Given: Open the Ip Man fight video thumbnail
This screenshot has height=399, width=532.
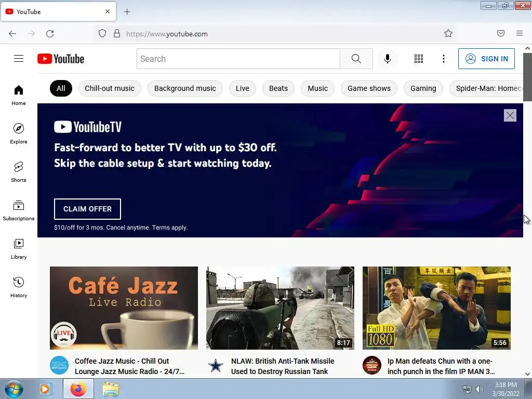Looking at the screenshot, I should 436,308.
